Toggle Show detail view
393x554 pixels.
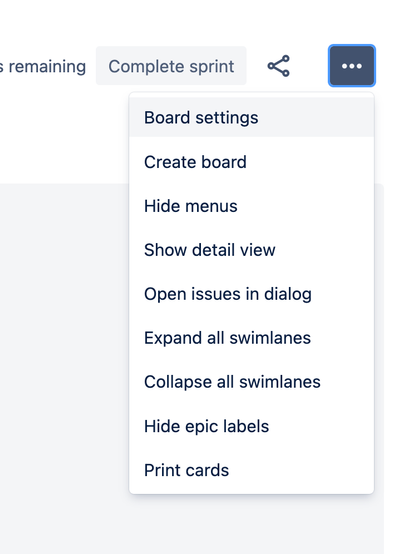click(252, 250)
